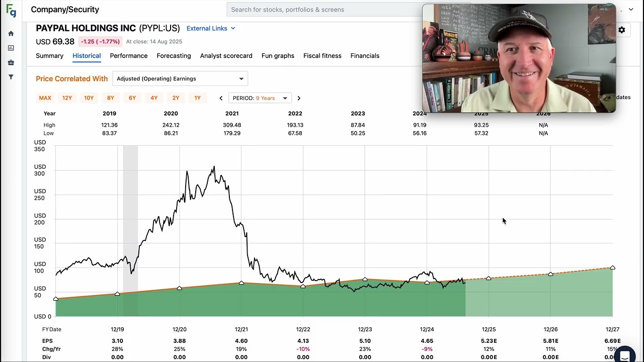644x362 pixels.
Task: Go to next period with right chevron
Action: point(299,98)
